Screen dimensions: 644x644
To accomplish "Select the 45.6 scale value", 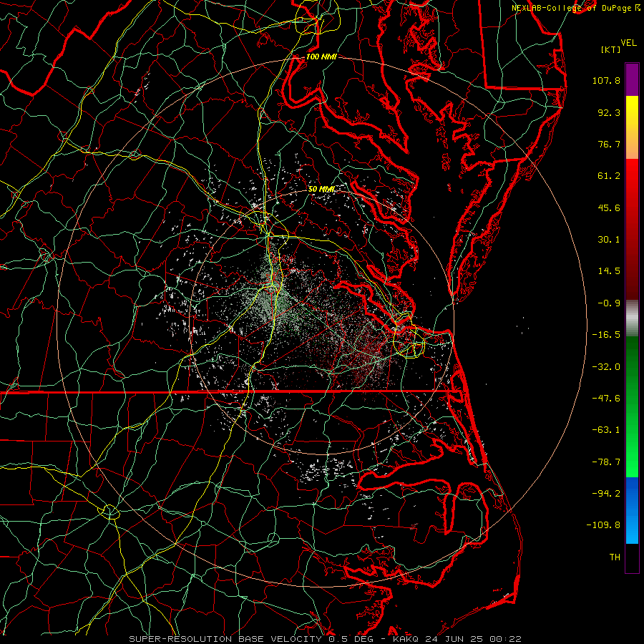I will [x=609, y=208].
